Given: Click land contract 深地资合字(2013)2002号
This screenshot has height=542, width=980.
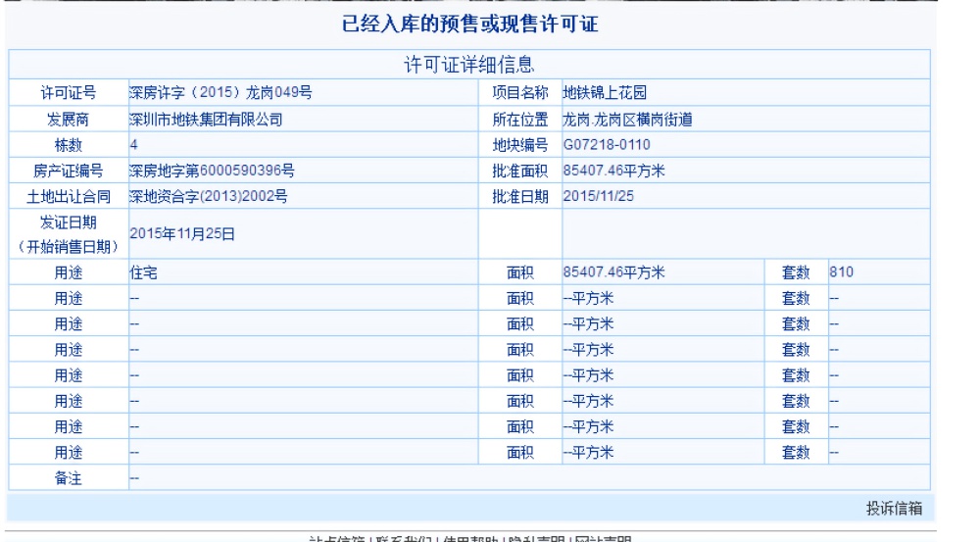Looking at the screenshot, I should click(208, 196).
